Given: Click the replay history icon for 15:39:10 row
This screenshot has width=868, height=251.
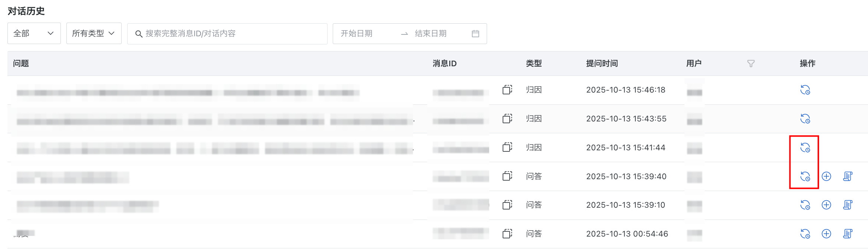Looking at the screenshot, I should (805, 205).
